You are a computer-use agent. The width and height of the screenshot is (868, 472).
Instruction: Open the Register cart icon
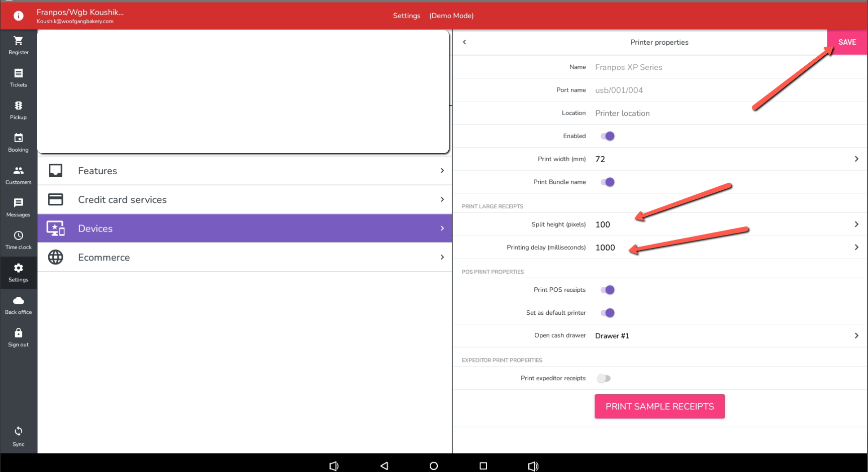[19, 41]
